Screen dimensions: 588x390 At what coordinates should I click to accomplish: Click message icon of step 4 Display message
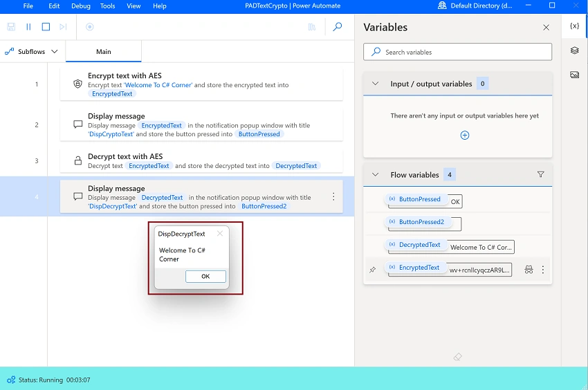[78, 196]
